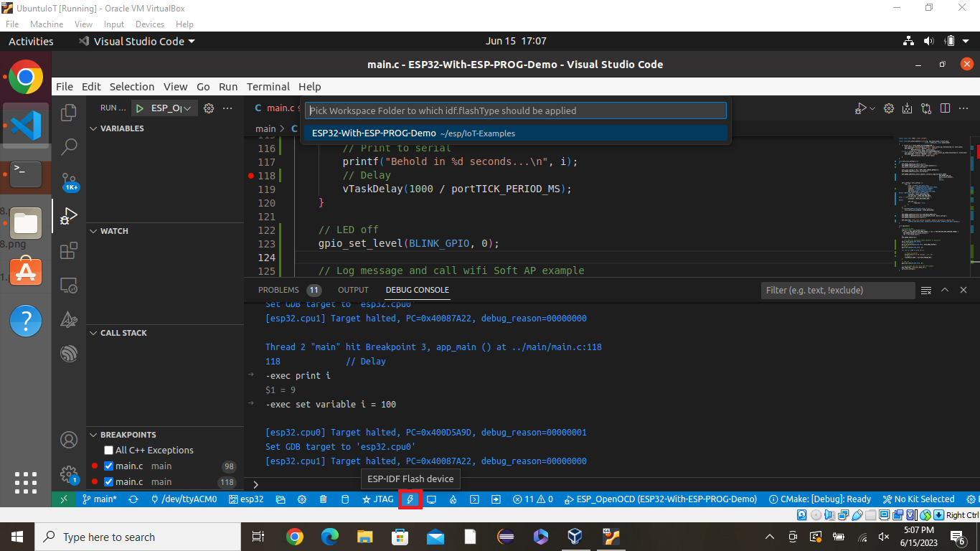Click the ESP-IDF Flash device lightning icon
Image resolution: width=980 pixels, height=551 pixels.
click(410, 499)
